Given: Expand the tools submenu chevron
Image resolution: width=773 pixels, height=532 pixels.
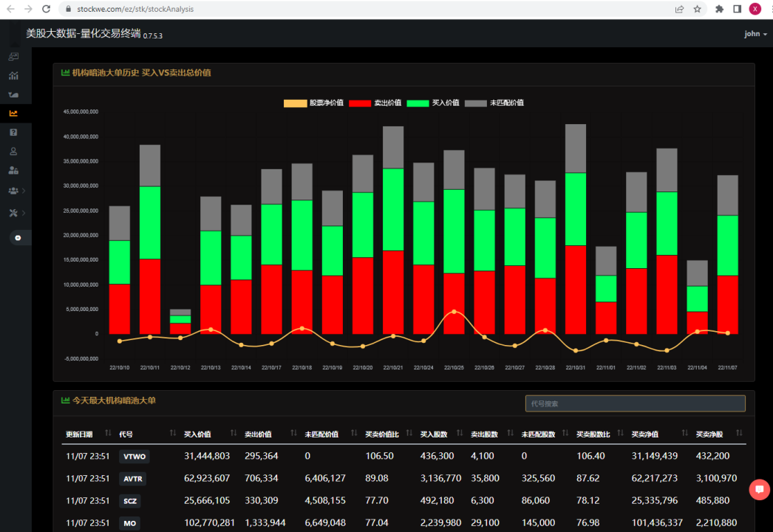Looking at the screenshot, I should (24, 213).
